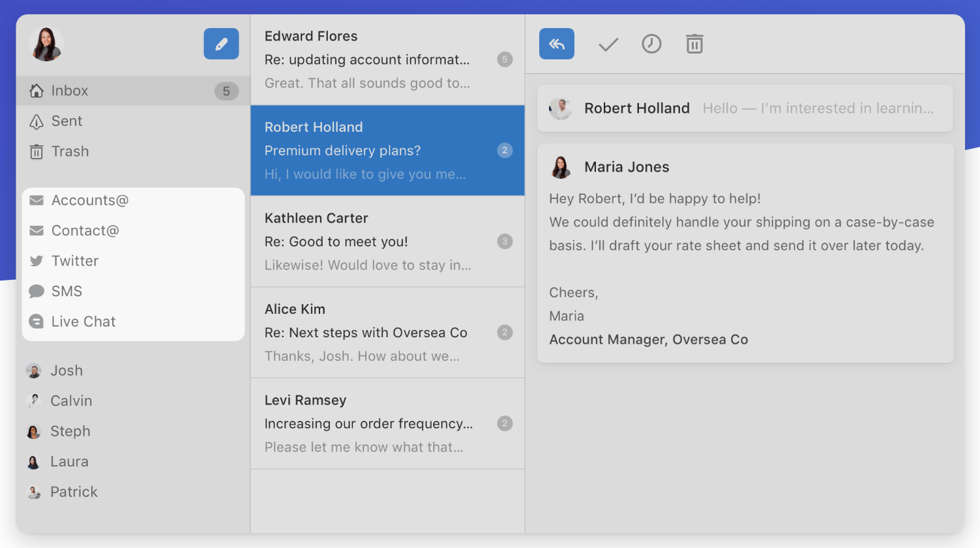Open Kathleen Carter's Good to meet you thread

[x=387, y=241]
